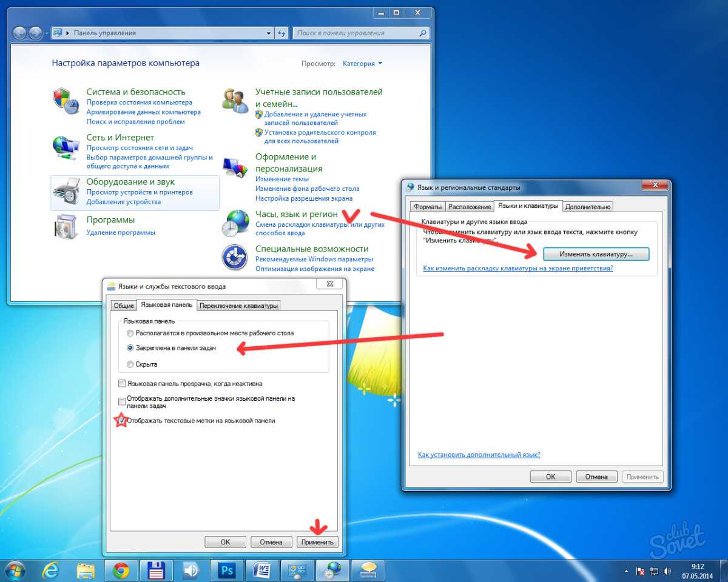
Task: Click Отмена in text services dialog
Action: click(271, 542)
